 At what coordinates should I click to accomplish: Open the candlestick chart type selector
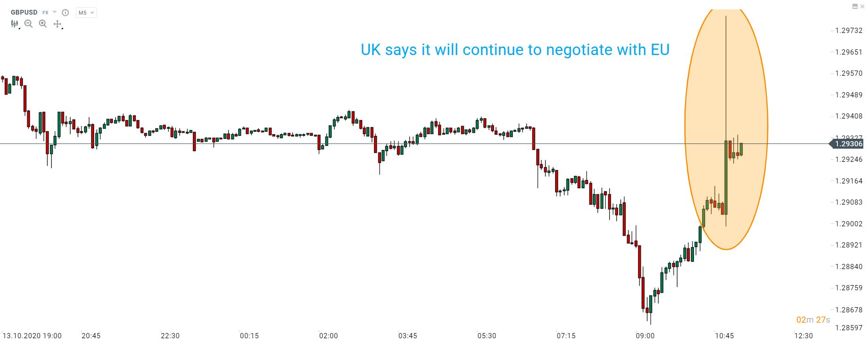point(15,24)
